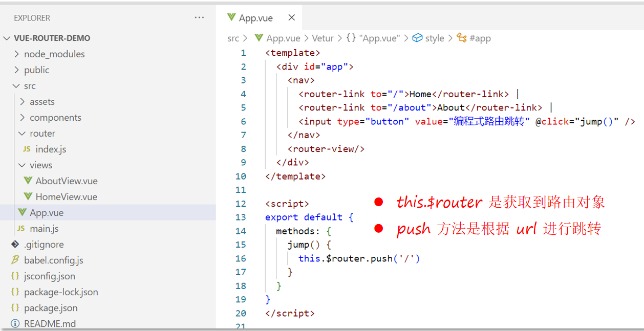
Task: Click the methods: { code line
Action: 304,231
